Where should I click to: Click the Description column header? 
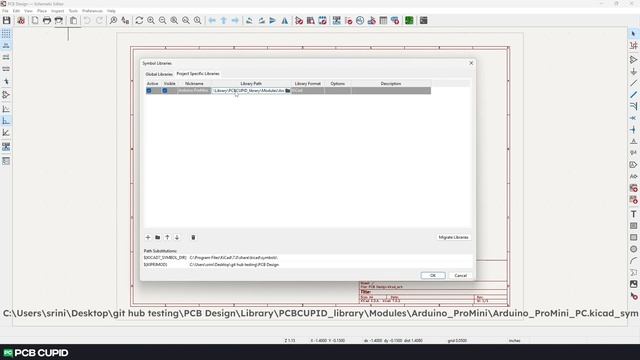click(391, 84)
